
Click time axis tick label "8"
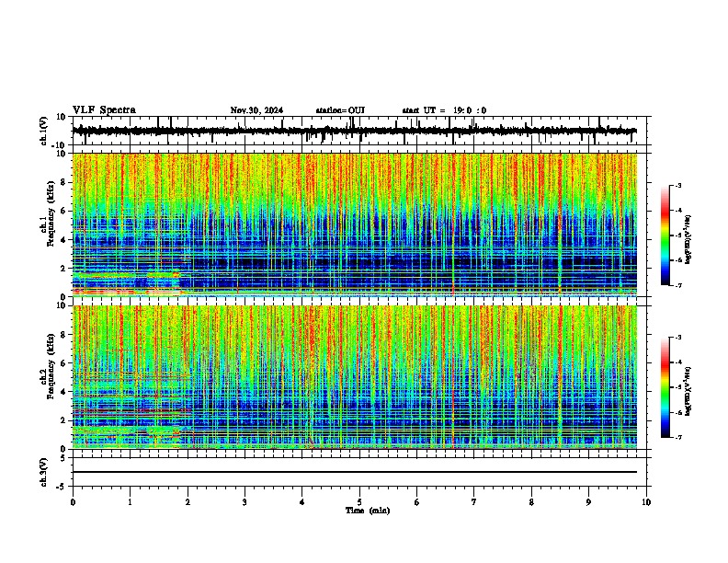coord(531,502)
